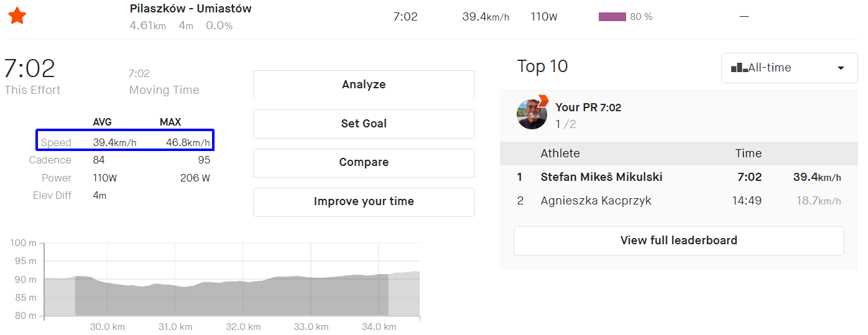868x335 pixels.
Task: Click the Analyze button
Action: tap(364, 85)
